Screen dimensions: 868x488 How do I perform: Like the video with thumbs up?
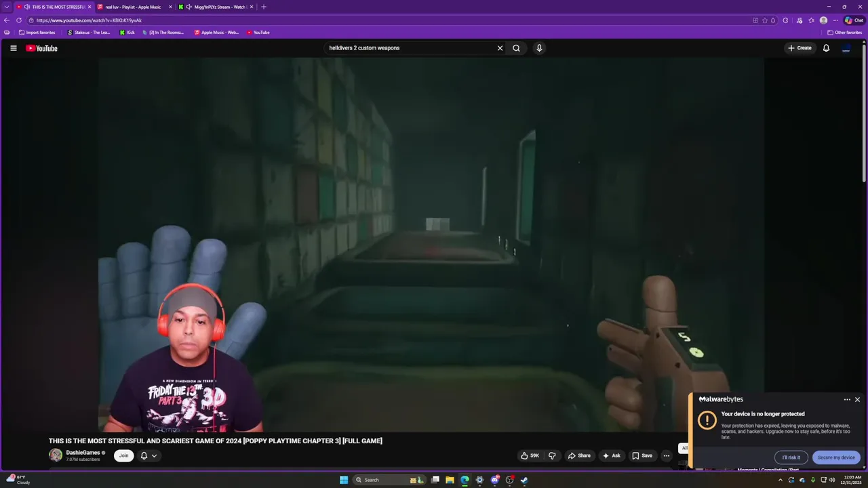point(530,455)
